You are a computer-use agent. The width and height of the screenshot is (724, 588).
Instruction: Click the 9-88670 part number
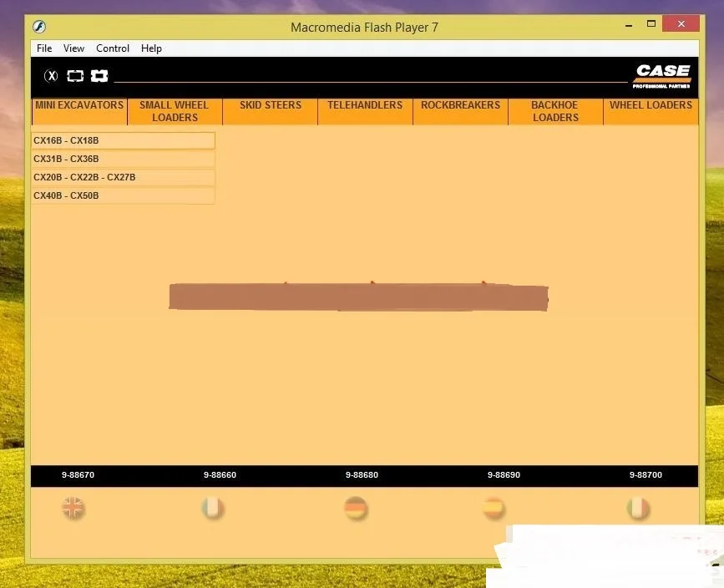point(78,475)
